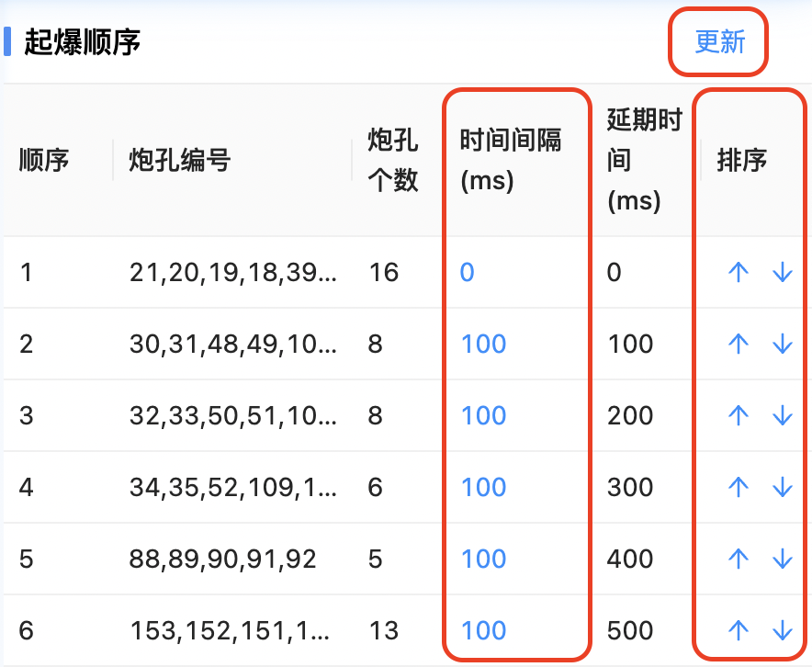Image resolution: width=812 pixels, height=667 pixels.
Task: Move sequence 4 up one position
Action: (739, 487)
